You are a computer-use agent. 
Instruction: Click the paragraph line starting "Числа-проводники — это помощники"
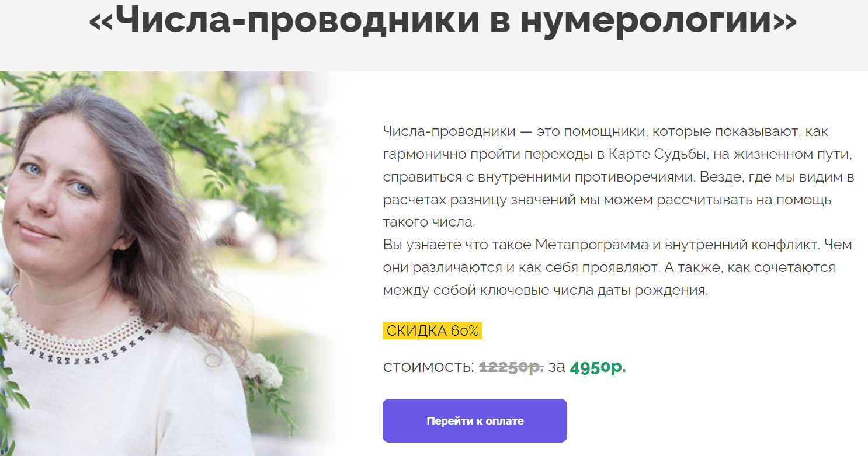tap(606, 131)
